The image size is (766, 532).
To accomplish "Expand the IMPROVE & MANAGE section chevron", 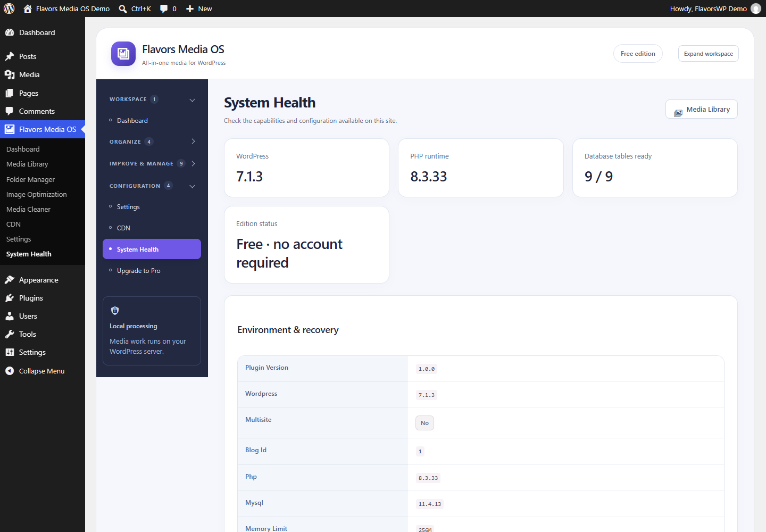I will (193, 163).
